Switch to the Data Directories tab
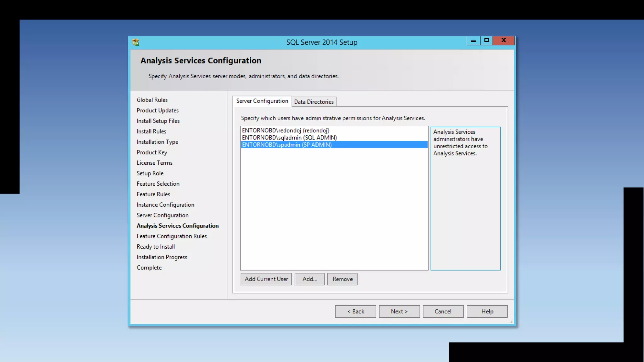The height and width of the screenshot is (362, 644). pos(314,102)
